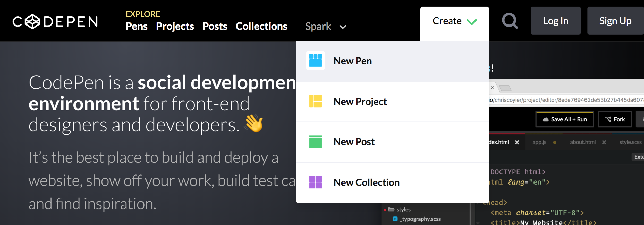The height and width of the screenshot is (225, 644).
Task: Close the about.html editor tab
Action: (x=604, y=142)
